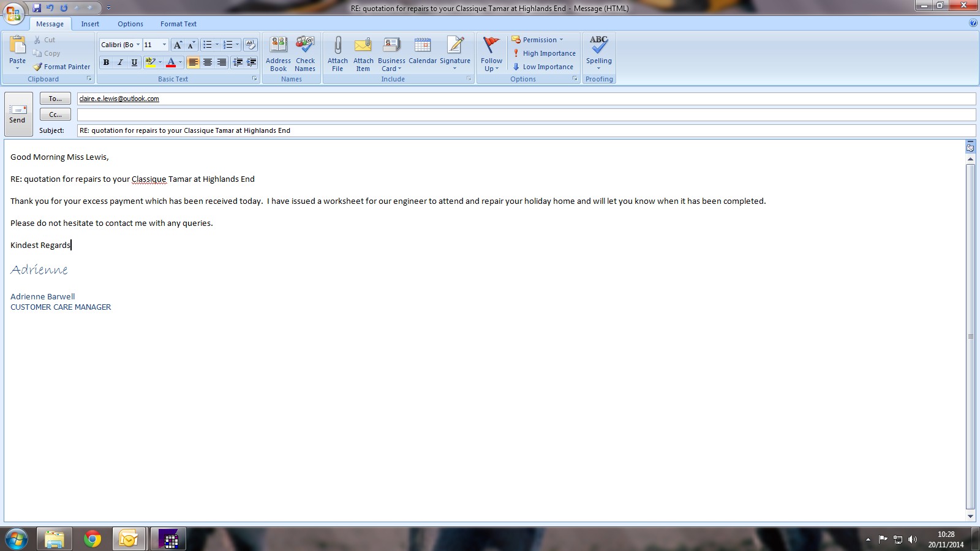Click in the Subject field
This screenshot has width=980, height=551.
pos(526,130)
